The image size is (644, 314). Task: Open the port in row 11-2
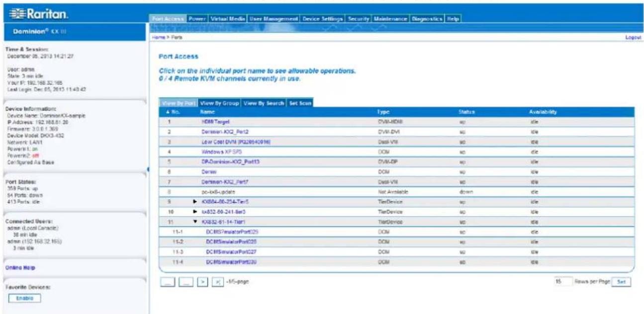click(232, 241)
